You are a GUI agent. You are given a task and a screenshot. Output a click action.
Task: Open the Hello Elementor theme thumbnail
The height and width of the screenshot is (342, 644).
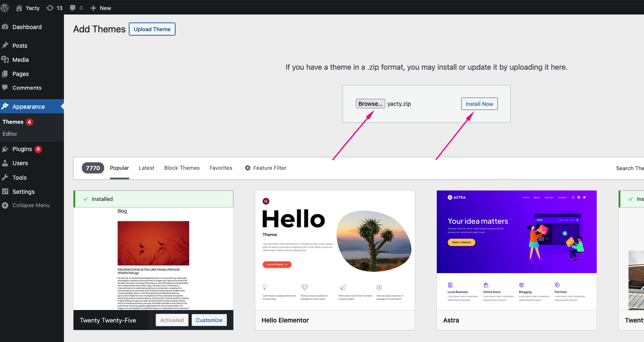(335, 250)
